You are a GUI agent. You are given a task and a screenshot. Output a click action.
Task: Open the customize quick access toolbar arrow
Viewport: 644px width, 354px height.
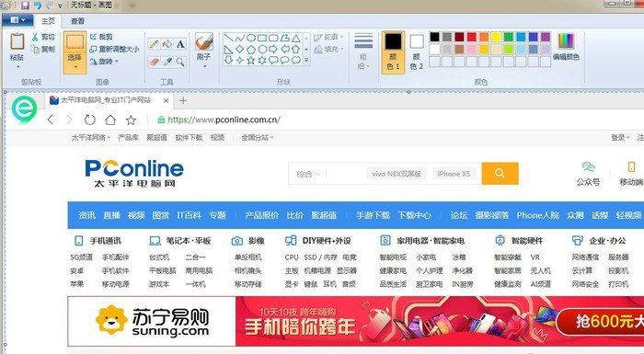(x=61, y=6)
